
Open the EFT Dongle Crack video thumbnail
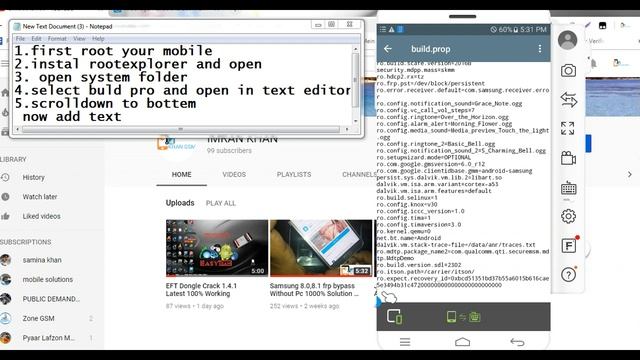[217, 248]
